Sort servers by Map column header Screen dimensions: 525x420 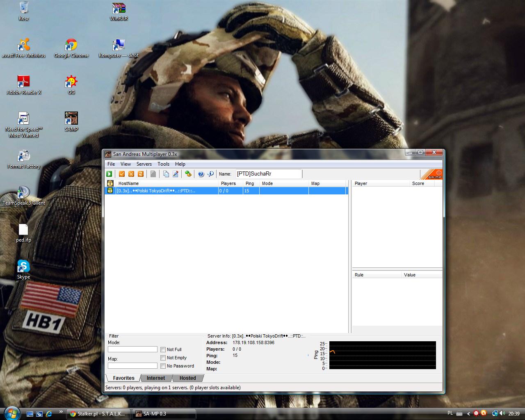click(327, 183)
